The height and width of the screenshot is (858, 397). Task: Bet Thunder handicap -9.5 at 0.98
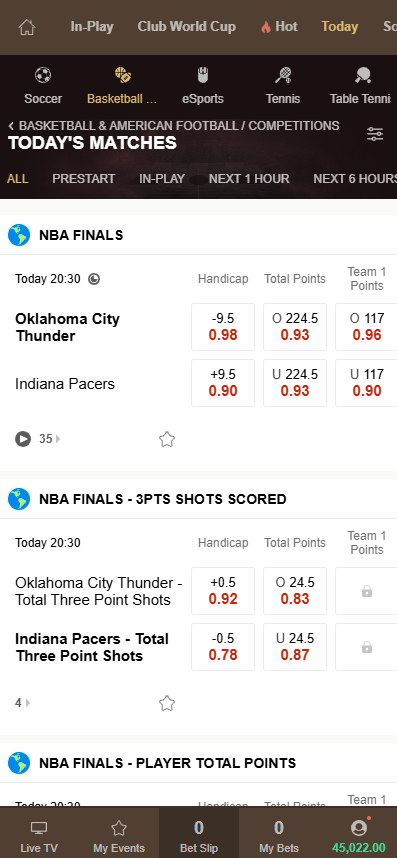click(x=223, y=327)
